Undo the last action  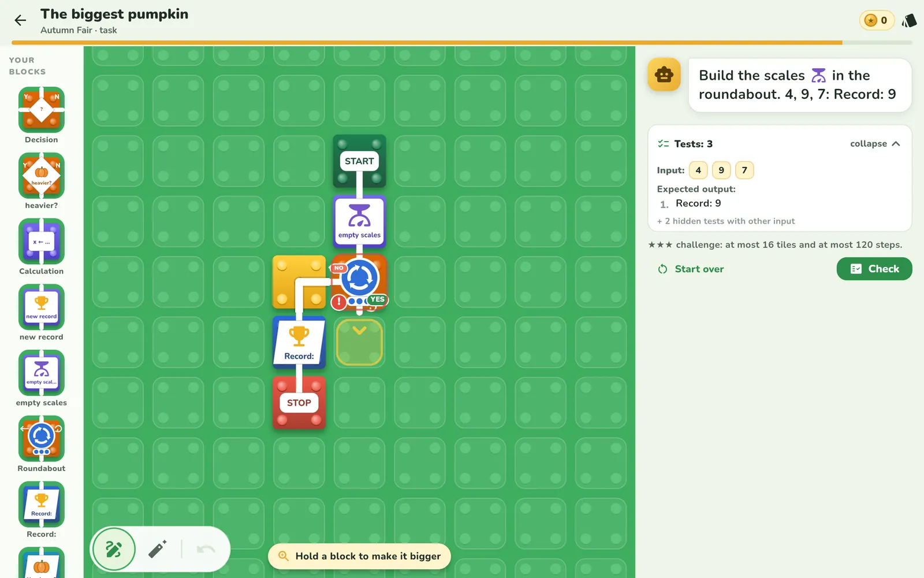click(x=206, y=549)
